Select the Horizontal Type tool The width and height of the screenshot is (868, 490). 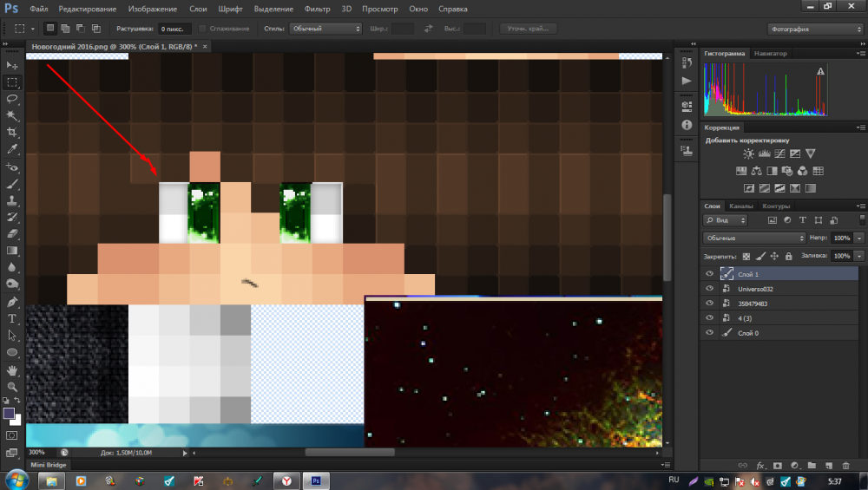click(12, 319)
